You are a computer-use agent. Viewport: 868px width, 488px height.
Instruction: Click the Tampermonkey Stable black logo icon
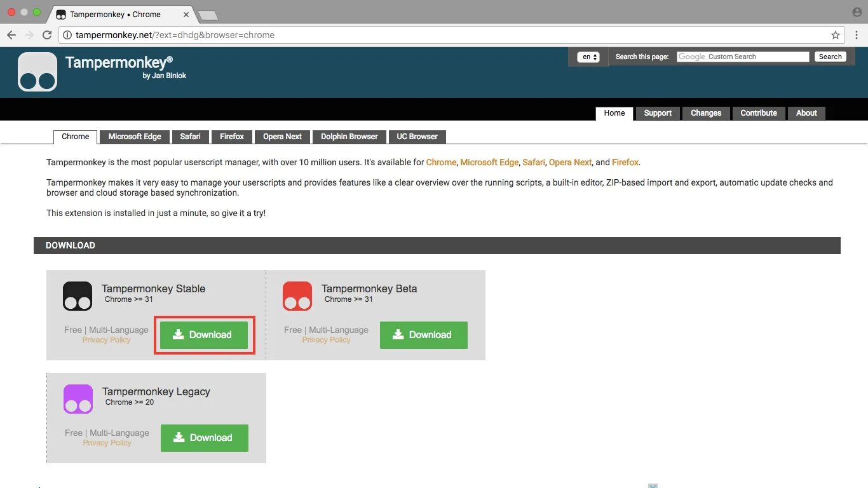78,295
